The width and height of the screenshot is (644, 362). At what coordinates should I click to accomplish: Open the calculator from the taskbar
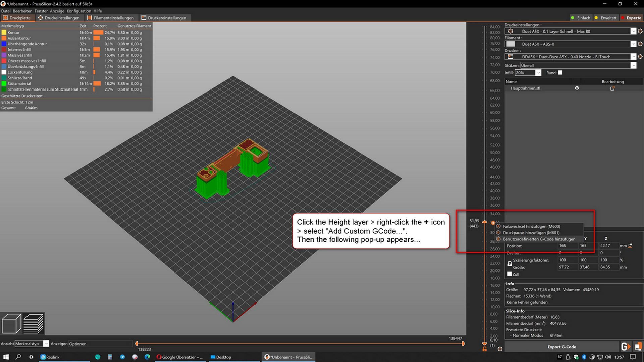click(110, 357)
